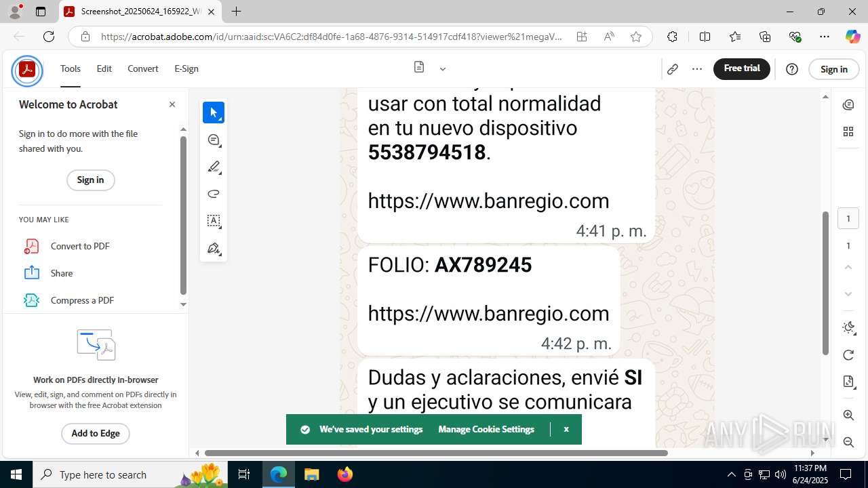Click the document horizontal scrollbar

tap(436, 453)
